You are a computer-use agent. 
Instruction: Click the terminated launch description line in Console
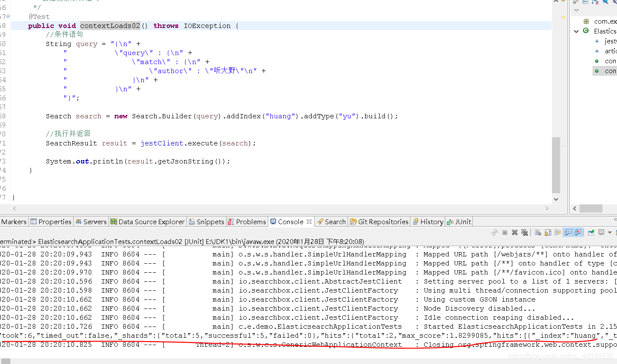[182, 241]
